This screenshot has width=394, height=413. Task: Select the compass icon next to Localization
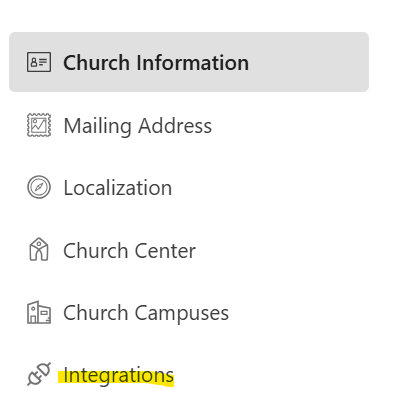(x=39, y=187)
